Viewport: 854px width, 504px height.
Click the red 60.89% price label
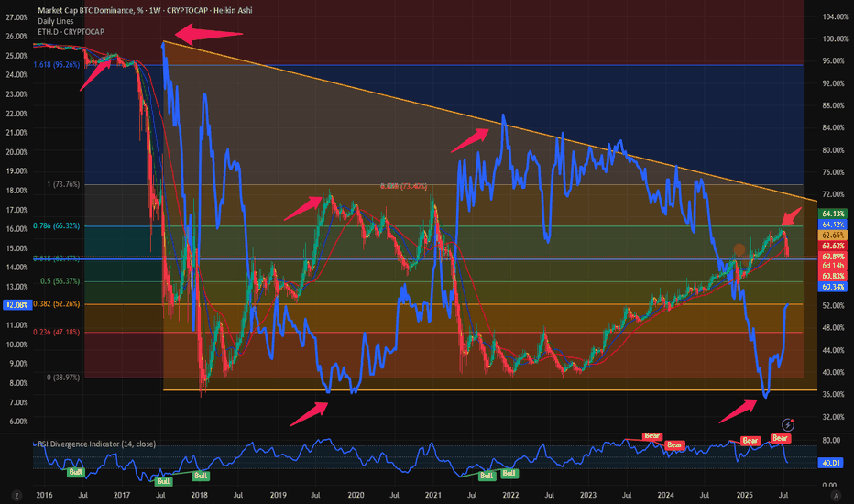coord(833,256)
